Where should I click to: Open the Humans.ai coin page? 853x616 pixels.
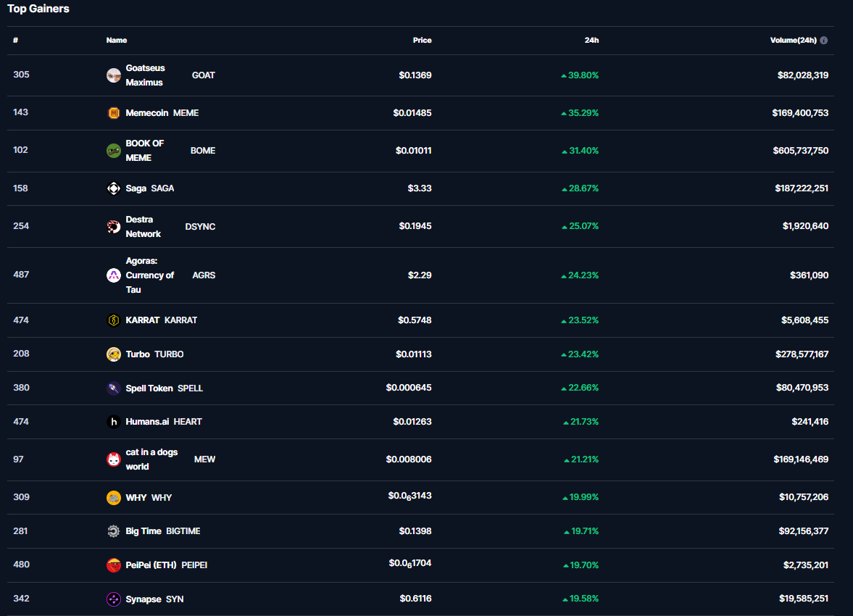coord(147,422)
